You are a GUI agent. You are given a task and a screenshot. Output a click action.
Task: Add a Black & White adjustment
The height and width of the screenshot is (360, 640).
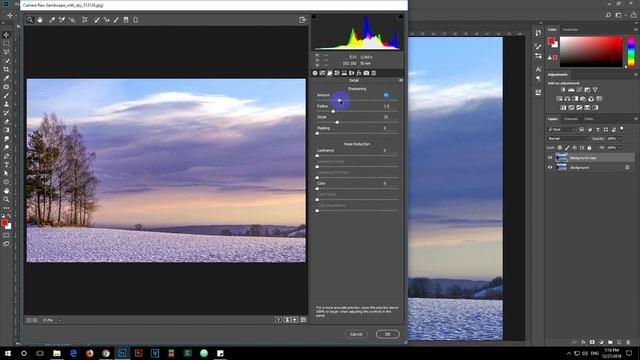pyautogui.click(x=576, y=99)
